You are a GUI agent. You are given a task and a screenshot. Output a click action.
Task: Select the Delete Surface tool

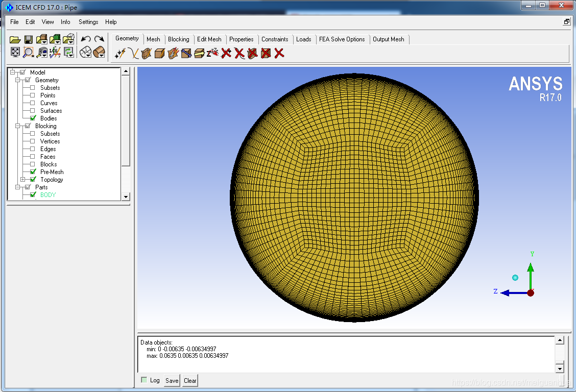(x=253, y=54)
